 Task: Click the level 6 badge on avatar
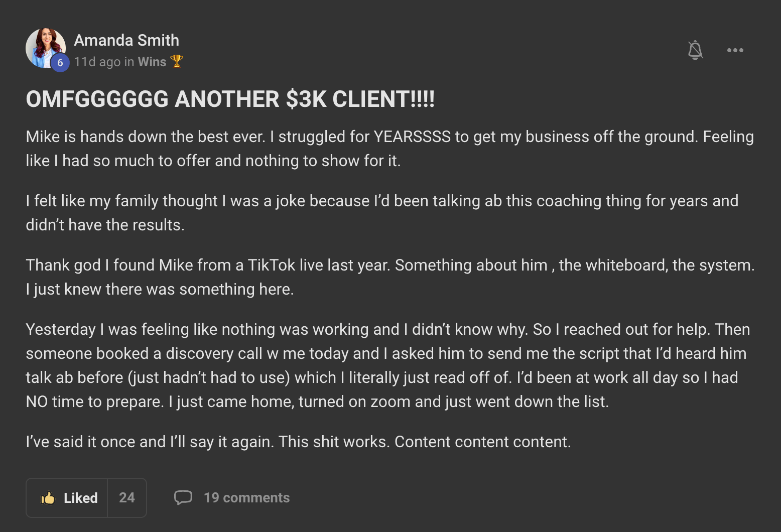pyautogui.click(x=60, y=63)
